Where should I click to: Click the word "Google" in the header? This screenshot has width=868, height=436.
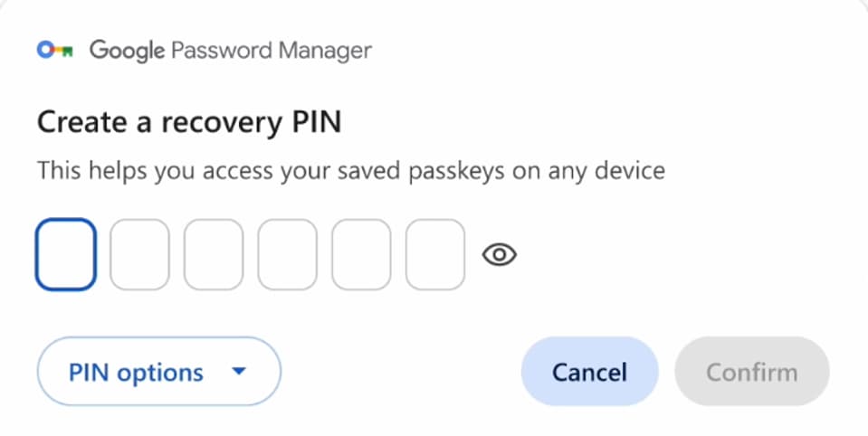click(x=126, y=51)
